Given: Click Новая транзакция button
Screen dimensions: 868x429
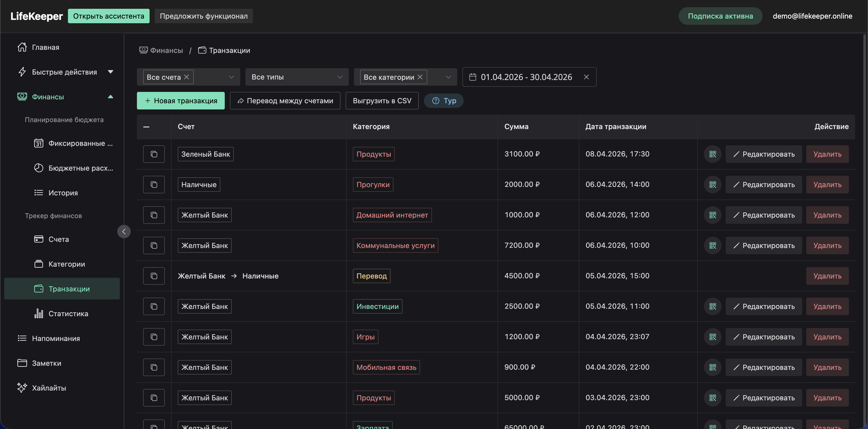Looking at the screenshot, I should tap(181, 101).
